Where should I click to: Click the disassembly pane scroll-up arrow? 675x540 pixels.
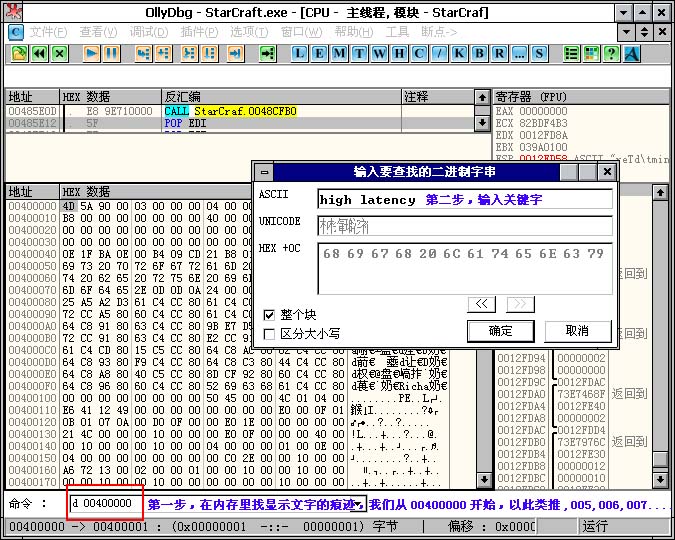point(482,98)
